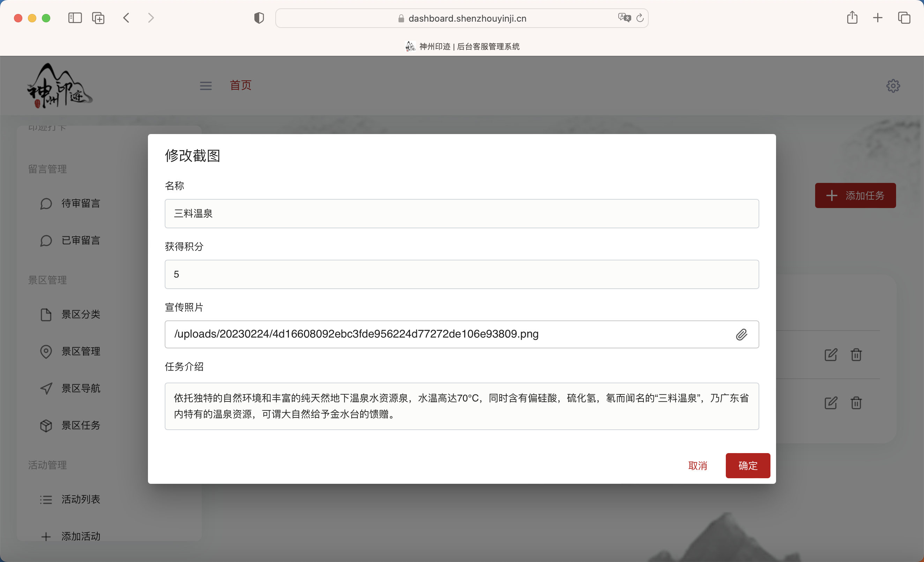Click the translate icon in address bar
The width and height of the screenshot is (924, 562).
tap(624, 18)
